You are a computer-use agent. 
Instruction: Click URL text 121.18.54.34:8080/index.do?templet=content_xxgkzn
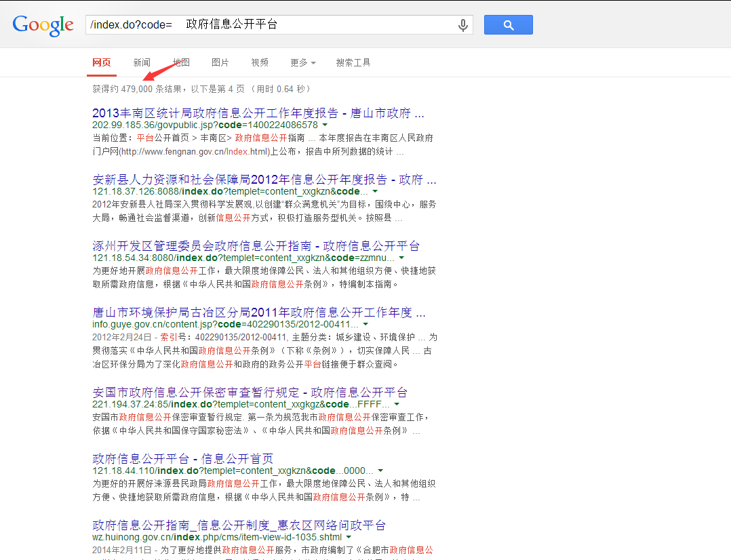coord(243,258)
